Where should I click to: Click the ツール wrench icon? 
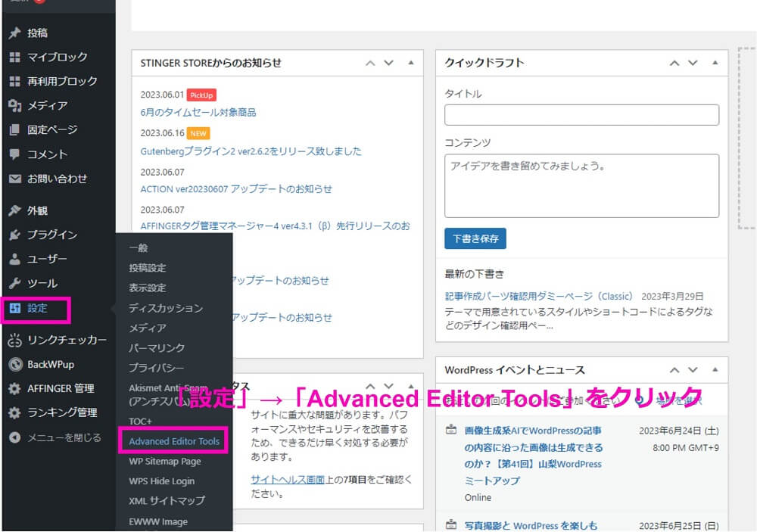coord(17,283)
